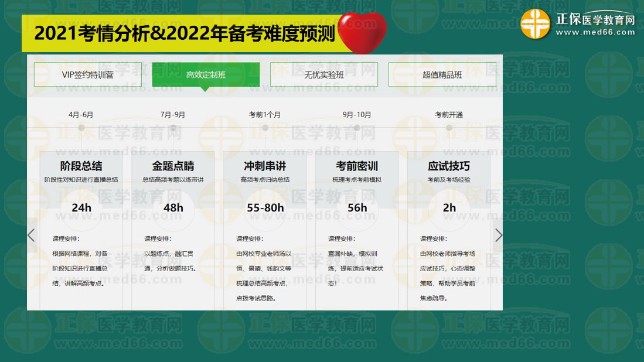Open the 无忧实验班 tab

(x=324, y=74)
